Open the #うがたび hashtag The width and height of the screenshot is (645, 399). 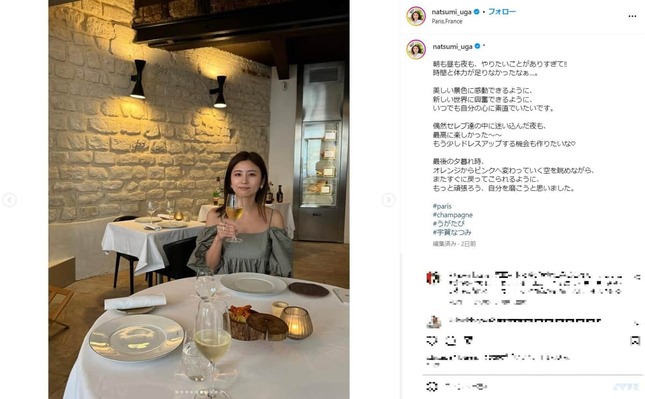tap(448, 223)
